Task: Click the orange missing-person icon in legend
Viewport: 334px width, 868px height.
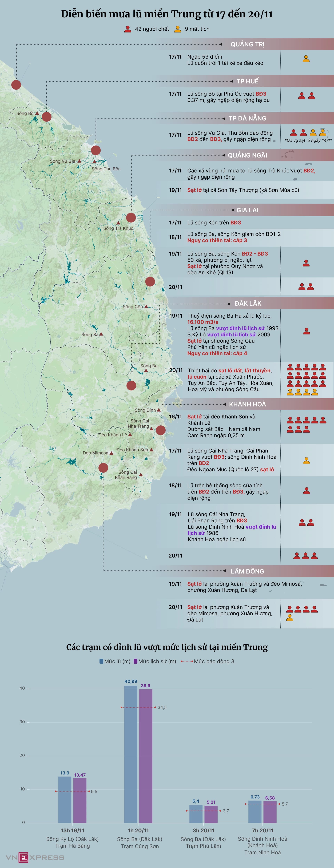Action: [x=178, y=29]
